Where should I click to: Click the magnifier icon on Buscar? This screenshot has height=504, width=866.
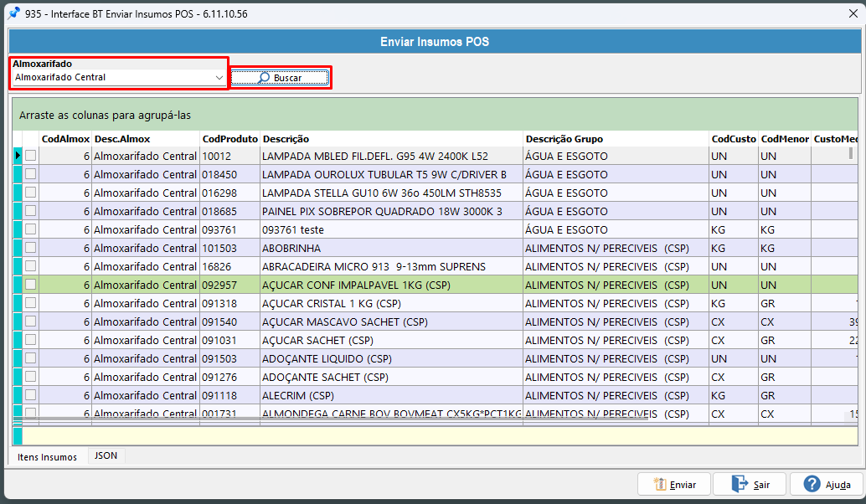click(264, 78)
